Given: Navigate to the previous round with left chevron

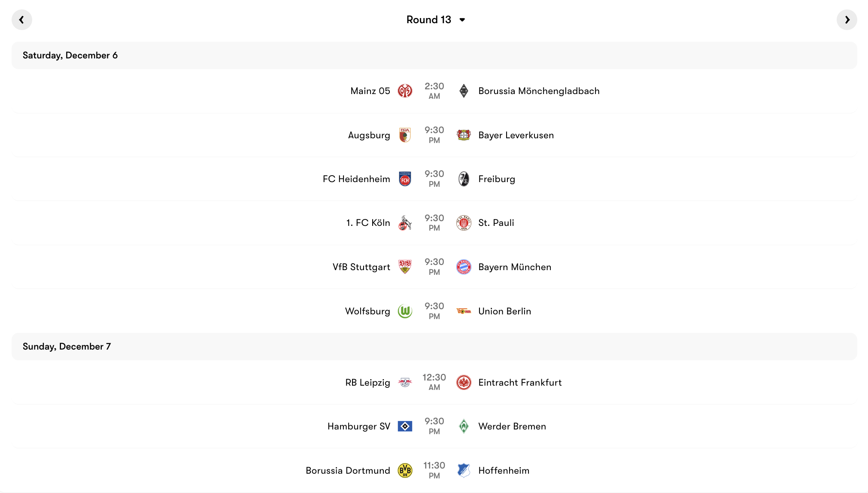Looking at the screenshot, I should (22, 19).
